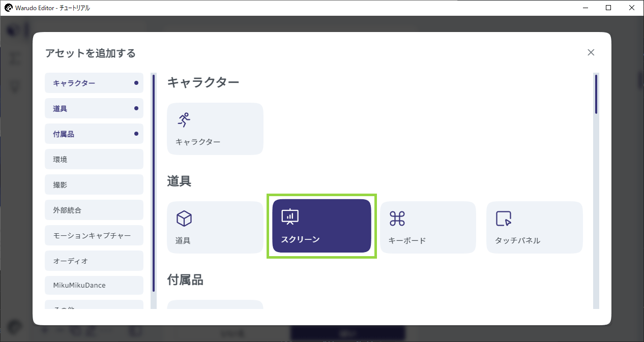Click the Warudo Editor app icon in the title bar
The height and width of the screenshot is (342, 644).
[x=8, y=8]
